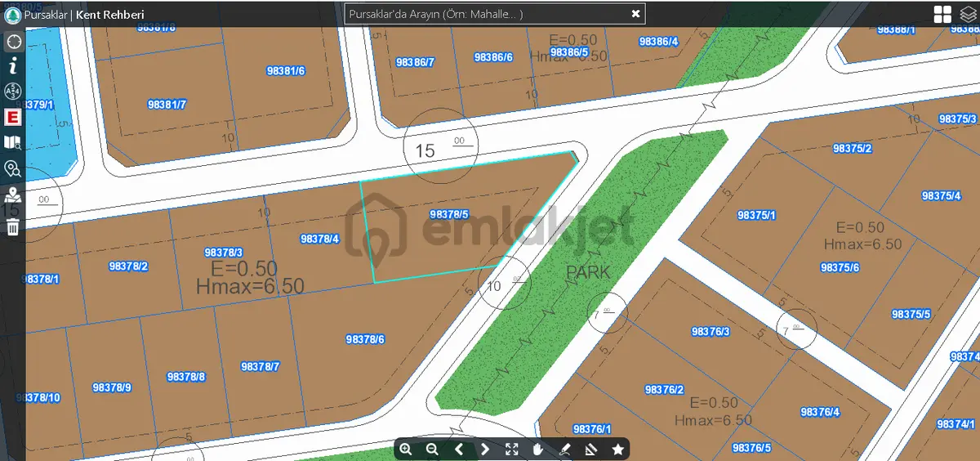Open the info tool in sidebar
This screenshot has height=461, width=980.
tap(13, 67)
